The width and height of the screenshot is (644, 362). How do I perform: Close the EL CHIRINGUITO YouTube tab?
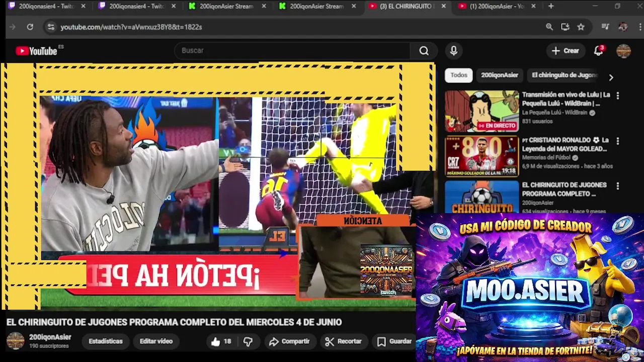(x=443, y=6)
